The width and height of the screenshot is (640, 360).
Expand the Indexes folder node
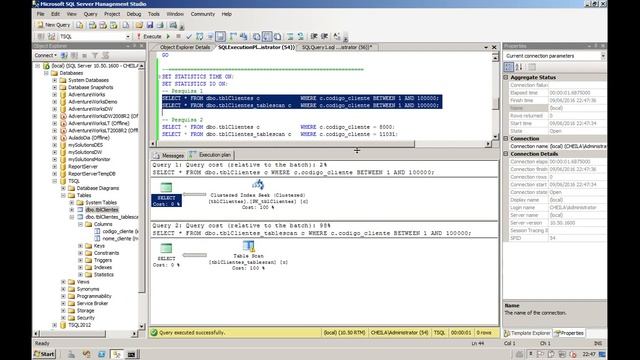(x=80, y=267)
